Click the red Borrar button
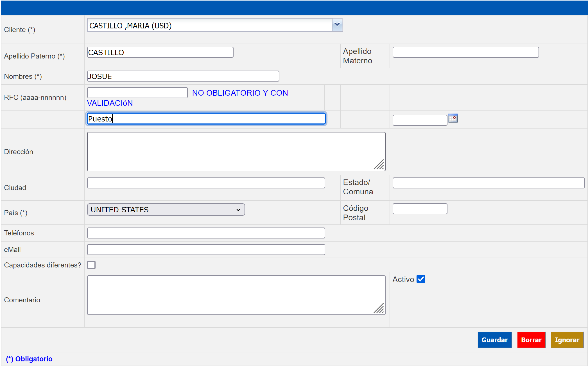The image size is (588, 367). (x=531, y=340)
